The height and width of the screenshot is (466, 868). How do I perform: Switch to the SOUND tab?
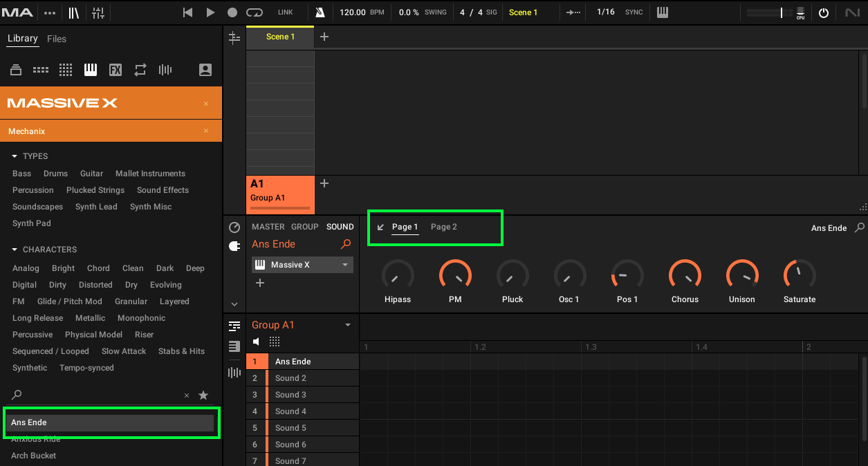(x=340, y=227)
